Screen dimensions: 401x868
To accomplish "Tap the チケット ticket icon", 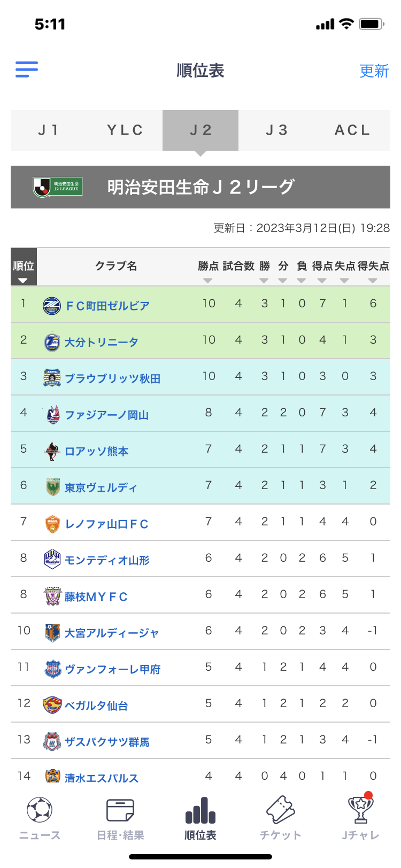I will tap(280, 810).
